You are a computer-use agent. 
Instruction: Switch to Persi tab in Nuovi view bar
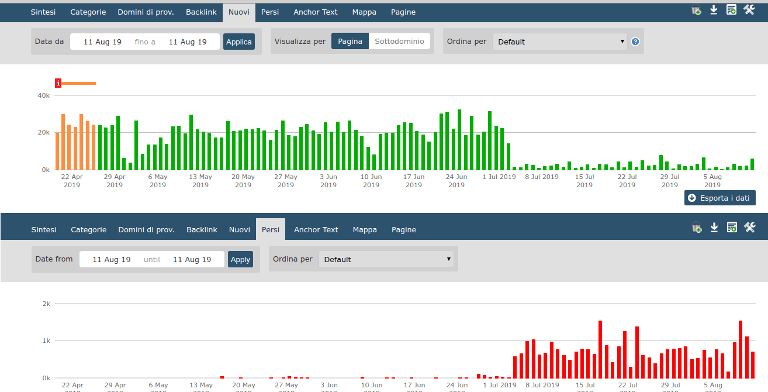tap(270, 12)
